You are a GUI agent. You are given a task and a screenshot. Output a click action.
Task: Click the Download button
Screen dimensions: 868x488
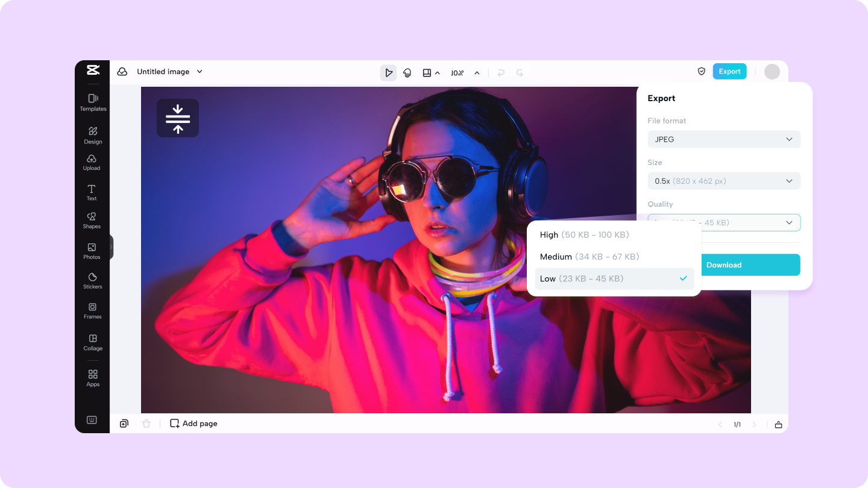(x=724, y=264)
